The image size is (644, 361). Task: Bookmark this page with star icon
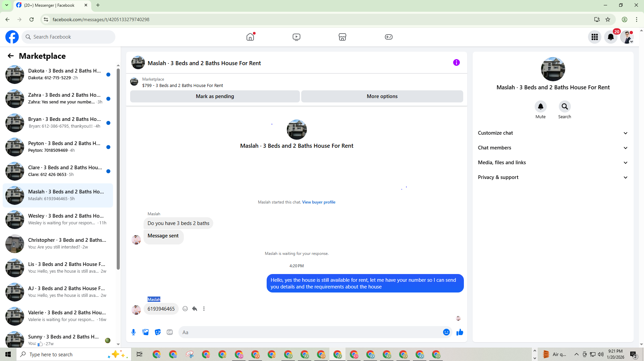(x=608, y=19)
